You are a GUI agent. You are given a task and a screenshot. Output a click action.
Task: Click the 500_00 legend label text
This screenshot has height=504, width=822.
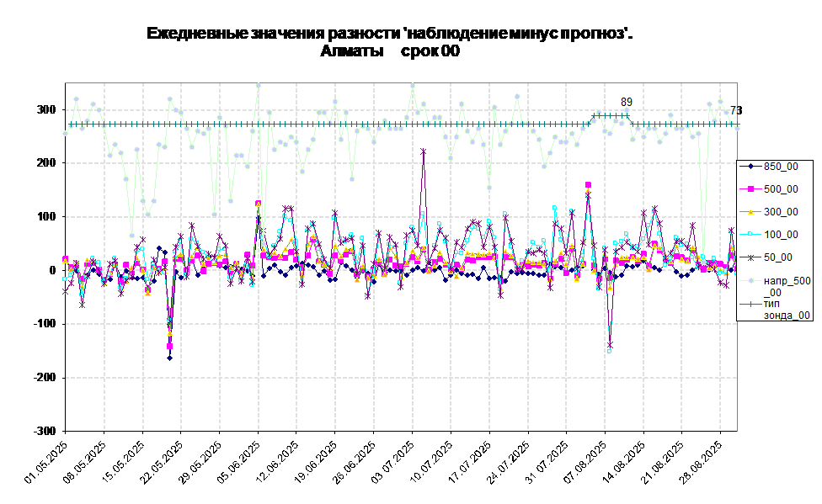pyautogui.click(x=781, y=189)
